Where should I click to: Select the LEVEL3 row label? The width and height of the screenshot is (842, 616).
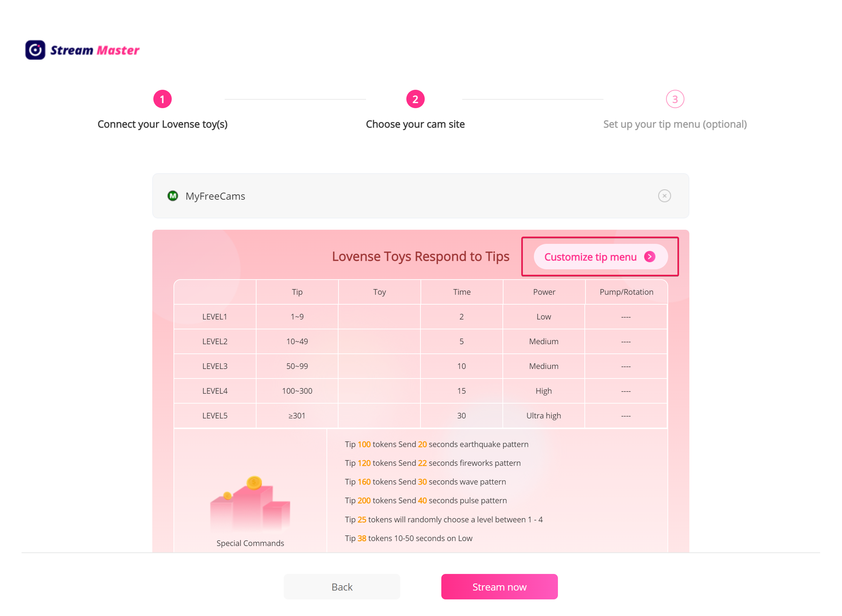(x=215, y=366)
